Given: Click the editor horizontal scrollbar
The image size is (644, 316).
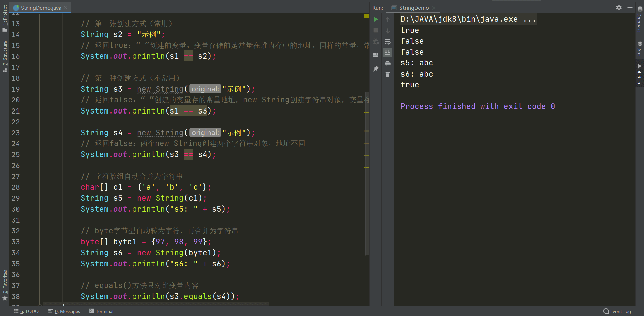Looking at the screenshot, I should pyautogui.click(x=156, y=303).
